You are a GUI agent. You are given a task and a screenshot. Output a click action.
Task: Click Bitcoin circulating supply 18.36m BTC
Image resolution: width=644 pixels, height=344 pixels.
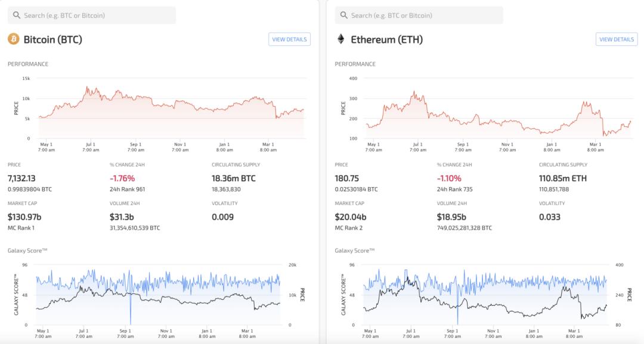[x=234, y=178]
